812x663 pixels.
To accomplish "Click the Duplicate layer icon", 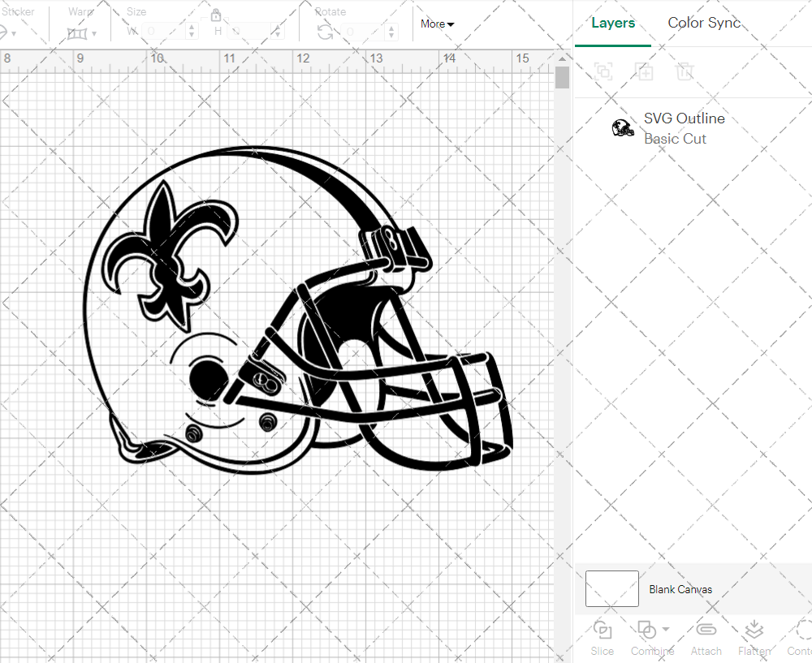I will click(x=645, y=71).
